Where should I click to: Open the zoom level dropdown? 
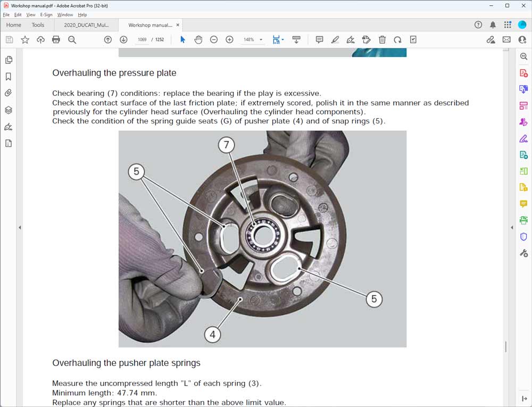pyautogui.click(x=261, y=40)
